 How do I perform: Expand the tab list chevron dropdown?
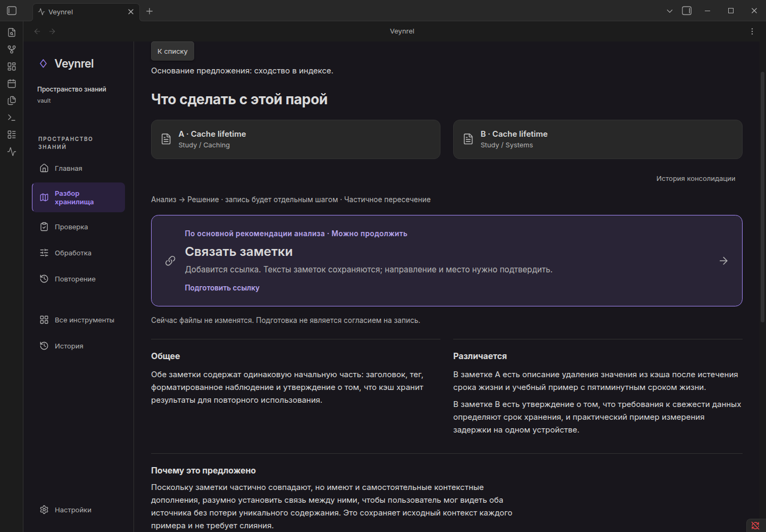670,11
